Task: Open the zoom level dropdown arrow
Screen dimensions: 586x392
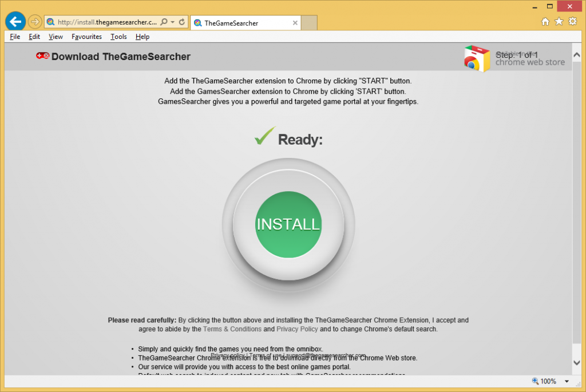Action: [x=567, y=381]
